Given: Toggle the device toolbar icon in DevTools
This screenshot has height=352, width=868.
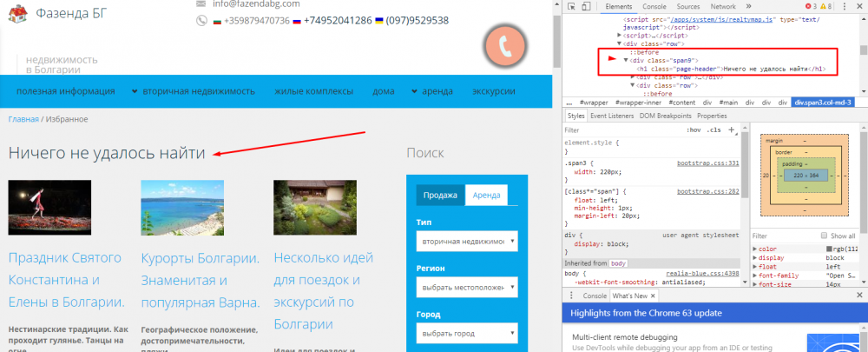Looking at the screenshot, I should pos(586,7).
